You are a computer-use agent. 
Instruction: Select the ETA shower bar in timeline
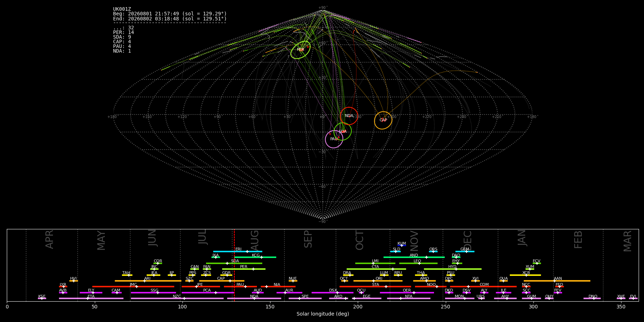click(91, 298)
